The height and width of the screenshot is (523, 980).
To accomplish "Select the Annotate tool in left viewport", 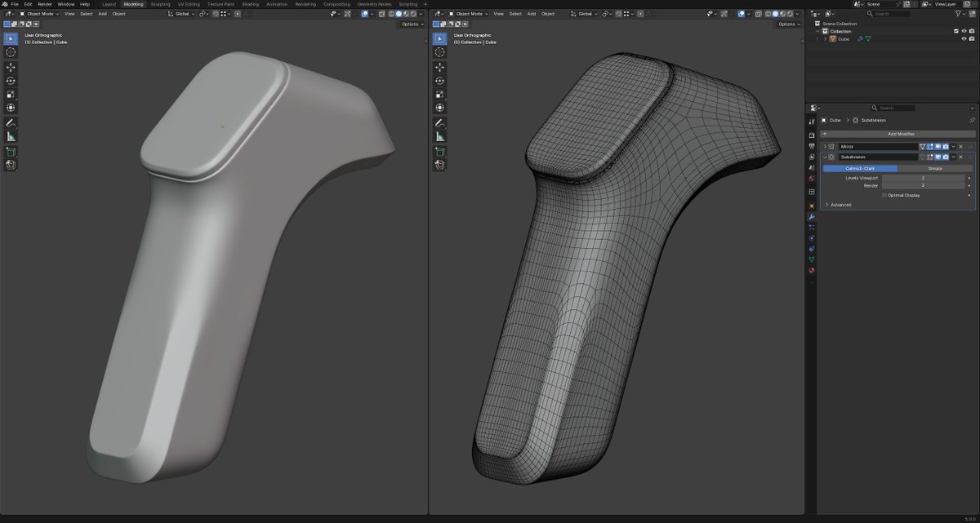I will [10, 122].
